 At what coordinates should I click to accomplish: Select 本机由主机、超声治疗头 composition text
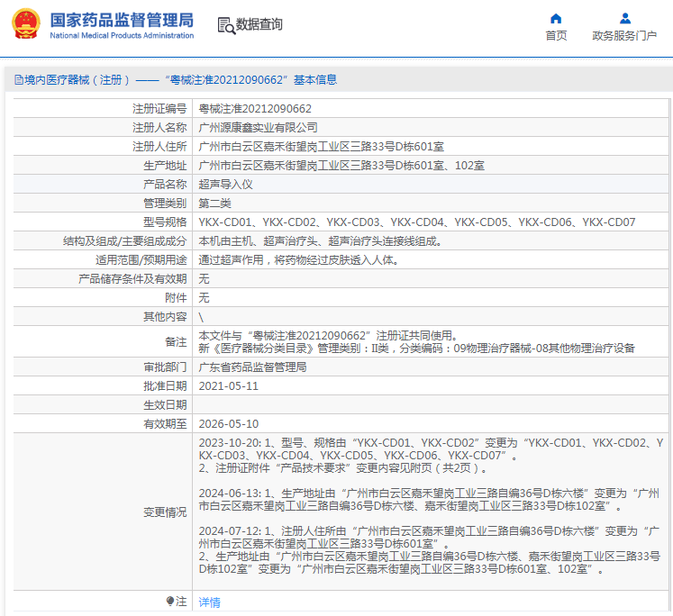point(320,241)
